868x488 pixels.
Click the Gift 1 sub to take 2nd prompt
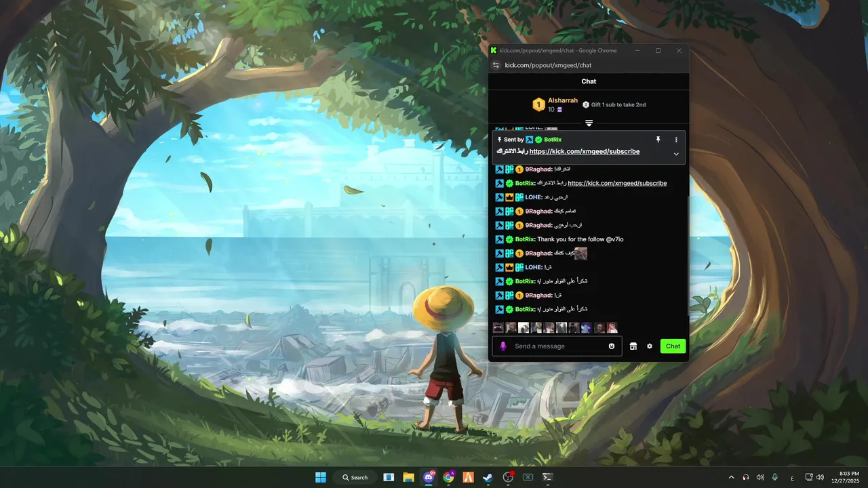[x=618, y=105]
